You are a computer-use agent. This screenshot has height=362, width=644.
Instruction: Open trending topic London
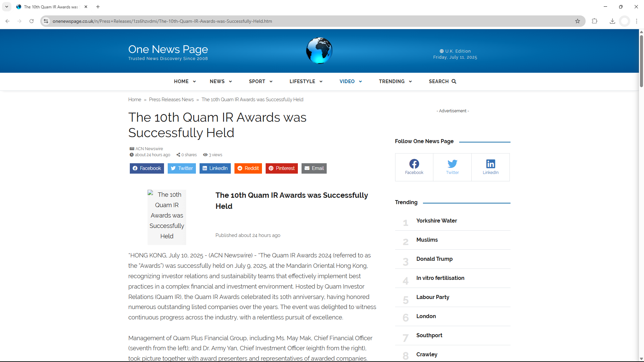pos(426,316)
